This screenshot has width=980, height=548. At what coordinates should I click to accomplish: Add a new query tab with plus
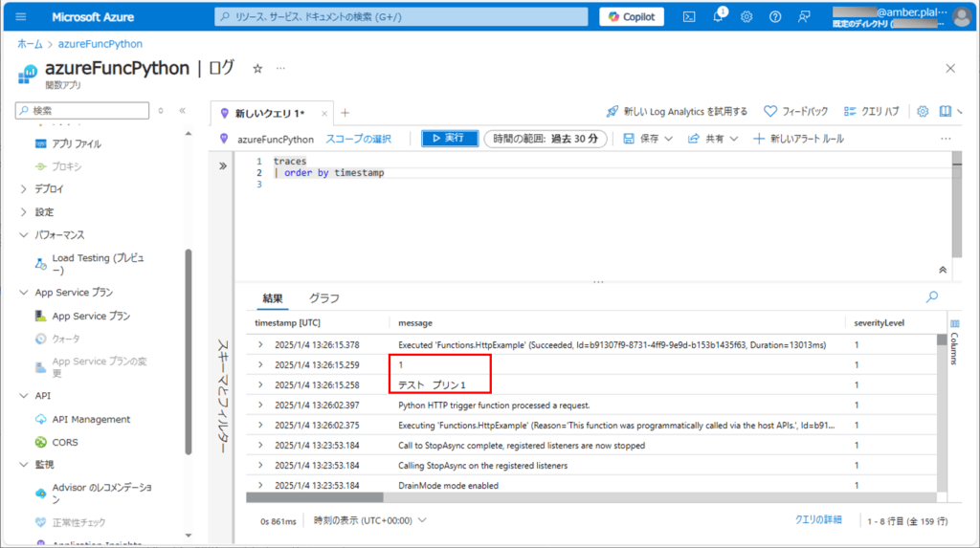(x=345, y=113)
